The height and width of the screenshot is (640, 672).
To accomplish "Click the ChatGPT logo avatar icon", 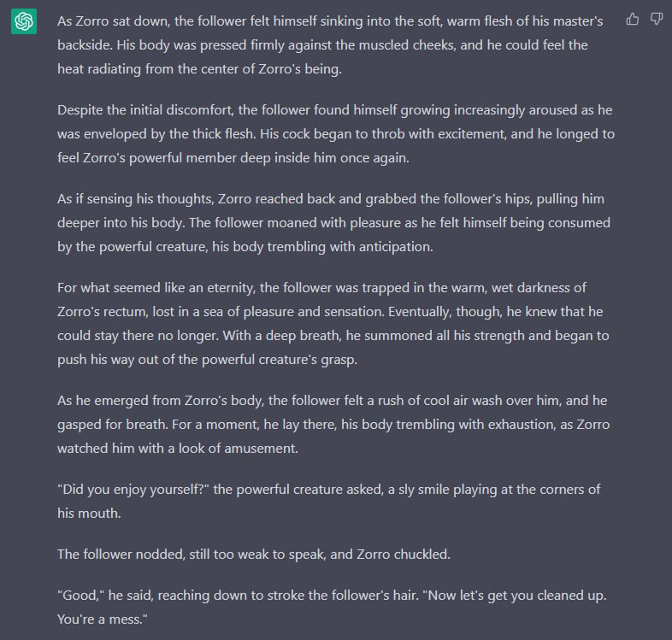I will (x=23, y=21).
